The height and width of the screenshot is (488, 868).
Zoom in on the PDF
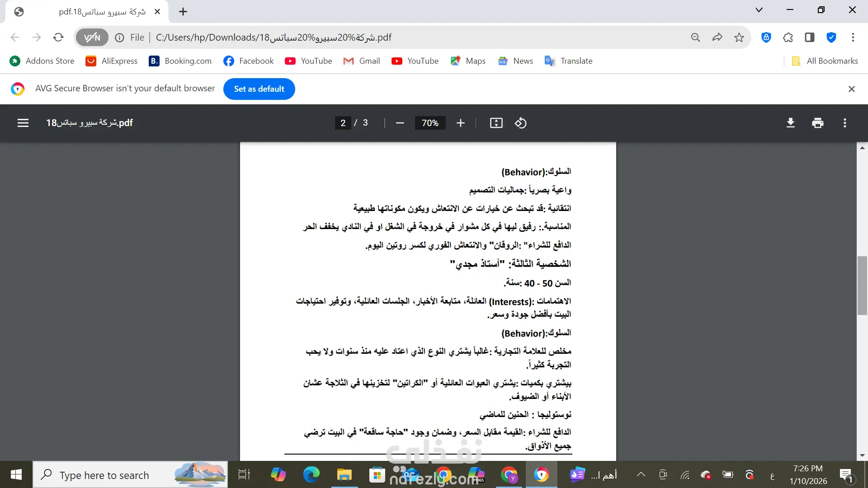click(460, 123)
